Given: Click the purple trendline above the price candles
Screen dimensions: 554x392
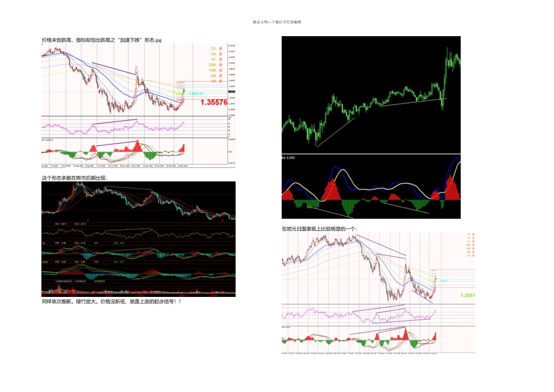Looking at the screenshot, I should pos(114,68).
